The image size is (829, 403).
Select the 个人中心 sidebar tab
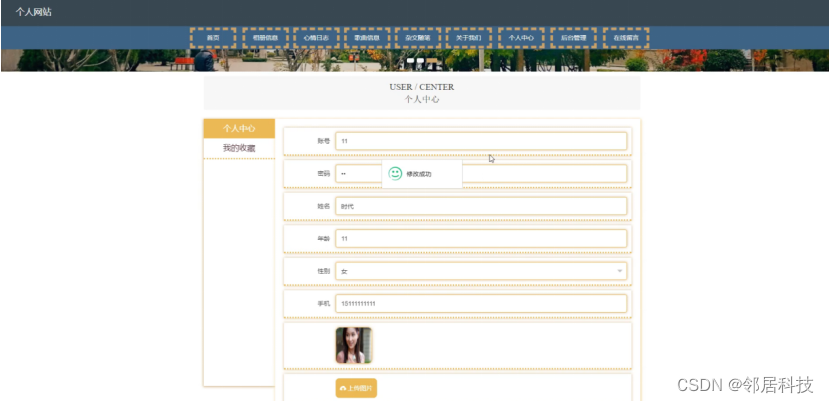click(x=239, y=129)
